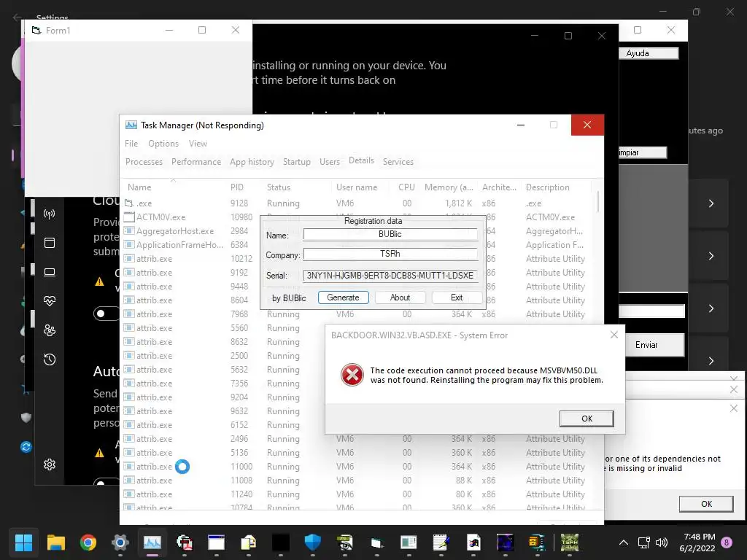Sort by the Status column header
747x560 pixels.
click(297, 187)
